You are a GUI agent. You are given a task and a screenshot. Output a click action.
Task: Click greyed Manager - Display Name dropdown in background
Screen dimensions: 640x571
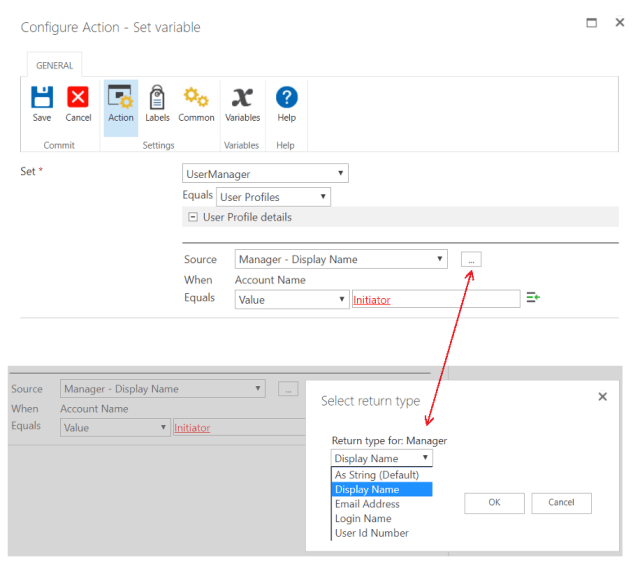[x=163, y=389]
